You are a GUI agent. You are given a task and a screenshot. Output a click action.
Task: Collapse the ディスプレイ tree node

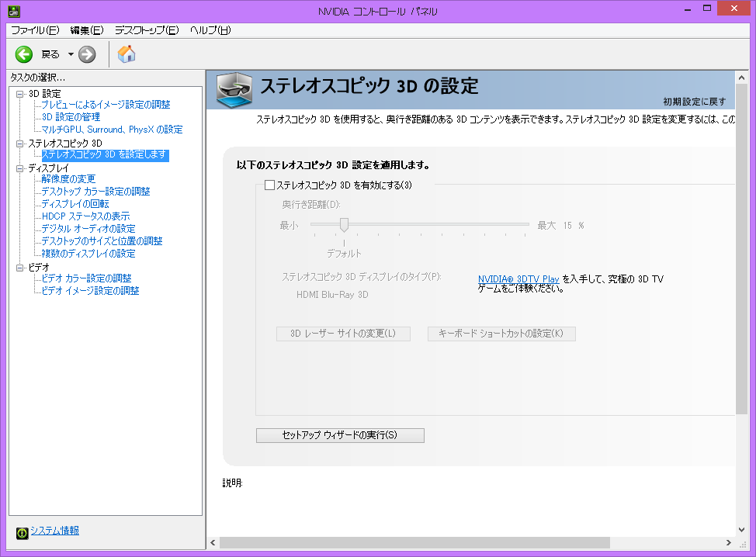tap(19, 168)
